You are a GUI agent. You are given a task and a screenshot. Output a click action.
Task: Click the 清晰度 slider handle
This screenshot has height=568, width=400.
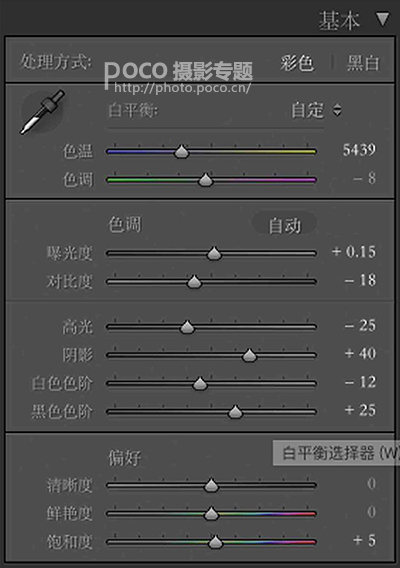(x=211, y=485)
